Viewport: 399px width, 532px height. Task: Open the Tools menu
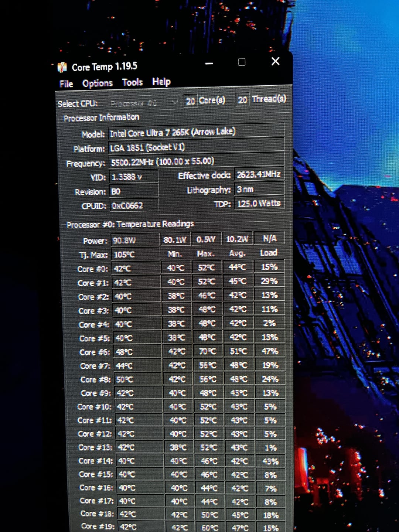point(132,82)
